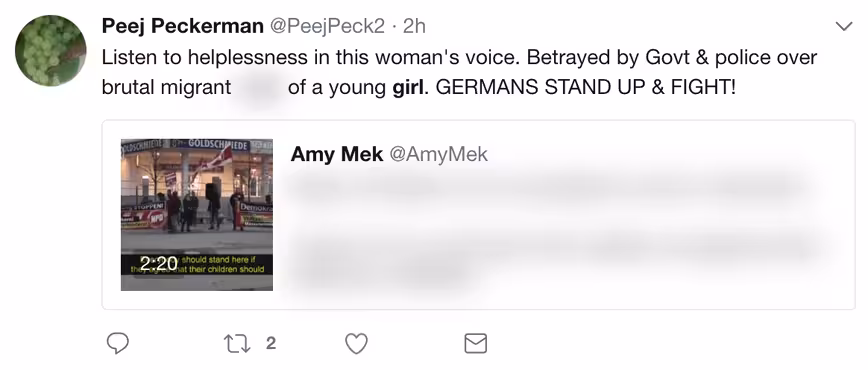Click the blurred last lines of quoted tweet
This screenshot has width=868, height=370.
point(554,258)
